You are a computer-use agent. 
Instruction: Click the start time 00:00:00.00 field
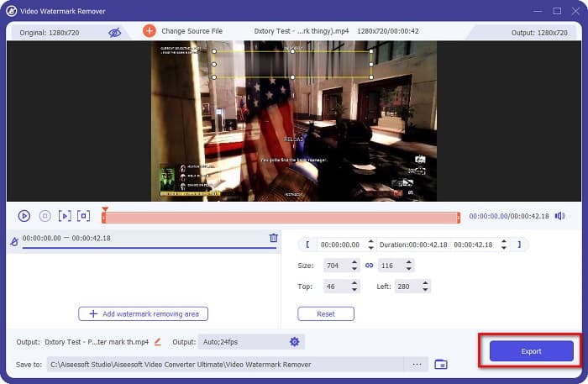coord(340,245)
